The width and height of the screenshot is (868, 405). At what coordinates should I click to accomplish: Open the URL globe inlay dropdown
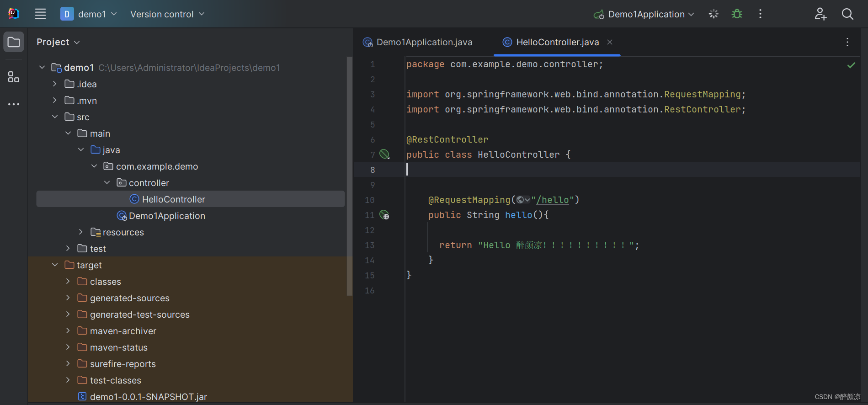click(x=523, y=200)
